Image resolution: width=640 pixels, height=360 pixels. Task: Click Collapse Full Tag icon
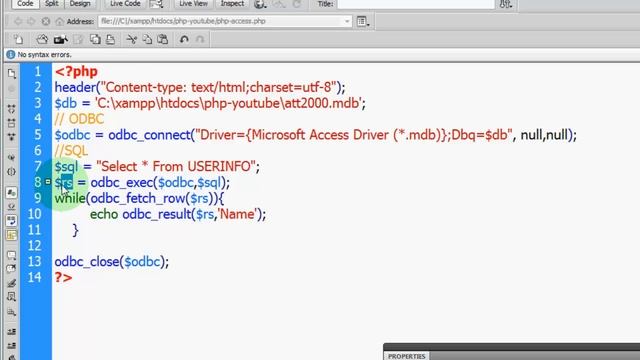click(x=11, y=109)
